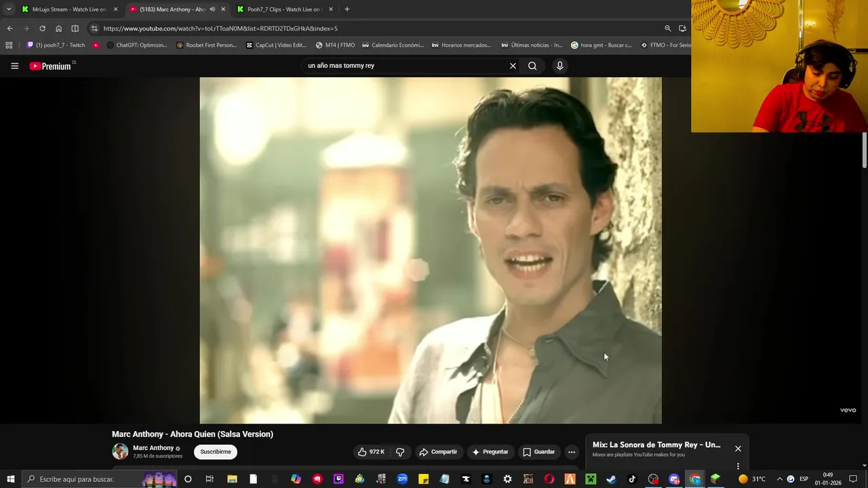Open the CapCut Video Editor bookmark

(x=276, y=45)
